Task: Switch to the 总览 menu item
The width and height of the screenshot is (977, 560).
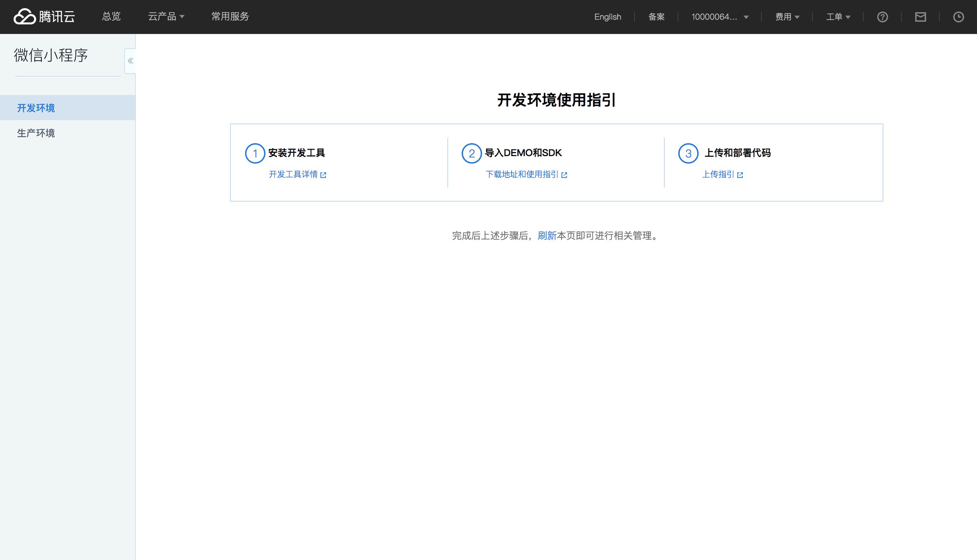Action: click(111, 17)
